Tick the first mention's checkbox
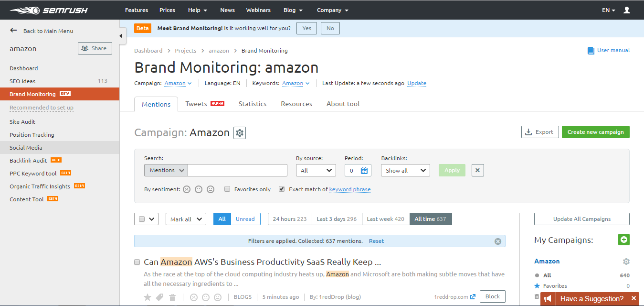Image resolution: width=644 pixels, height=306 pixels. click(x=137, y=262)
